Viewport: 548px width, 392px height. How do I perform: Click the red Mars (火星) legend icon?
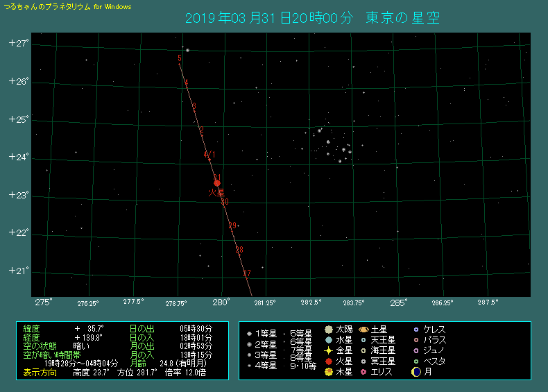(329, 361)
